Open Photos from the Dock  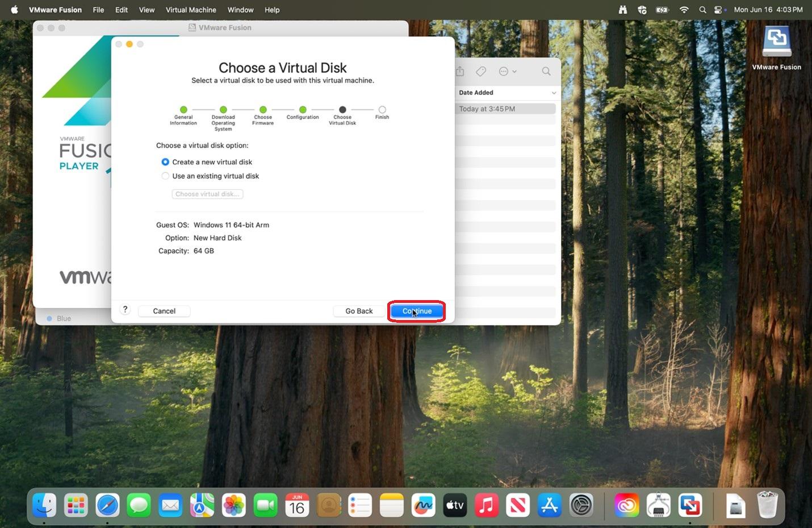(233, 505)
